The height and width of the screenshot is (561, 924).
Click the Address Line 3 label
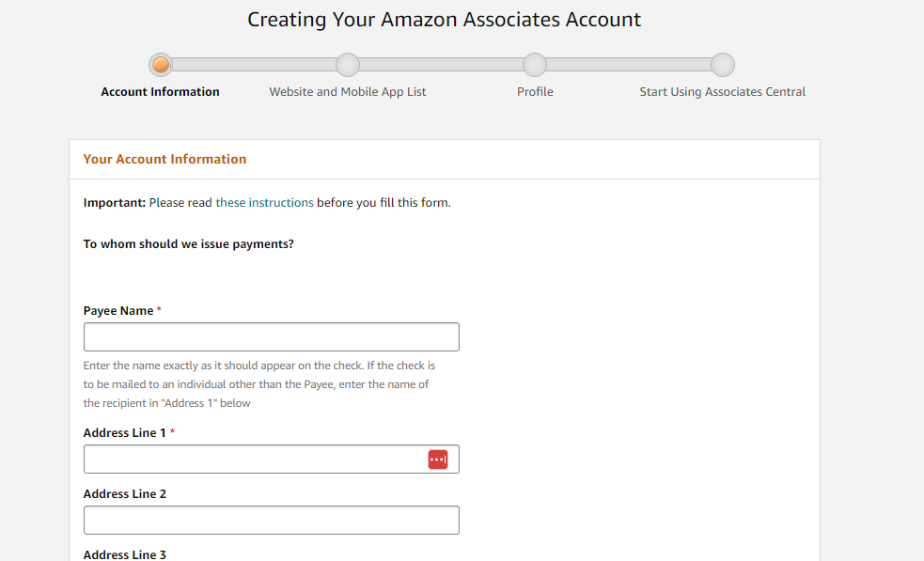(x=125, y=554)
